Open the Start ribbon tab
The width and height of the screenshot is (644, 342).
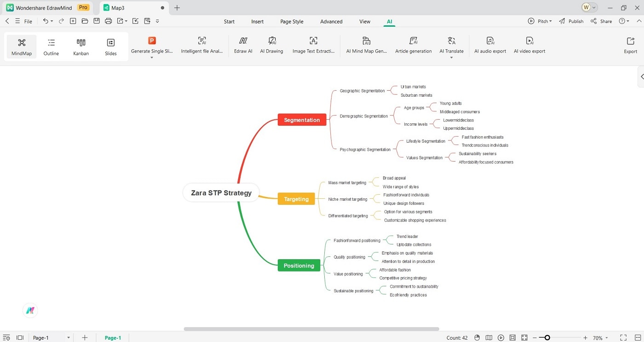(x=229, y=22)
